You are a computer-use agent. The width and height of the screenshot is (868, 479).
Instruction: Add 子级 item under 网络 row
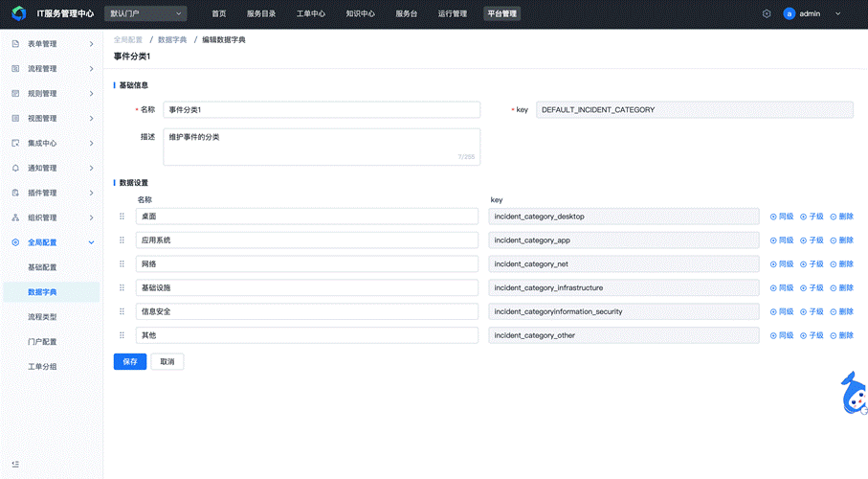(812, 264)
